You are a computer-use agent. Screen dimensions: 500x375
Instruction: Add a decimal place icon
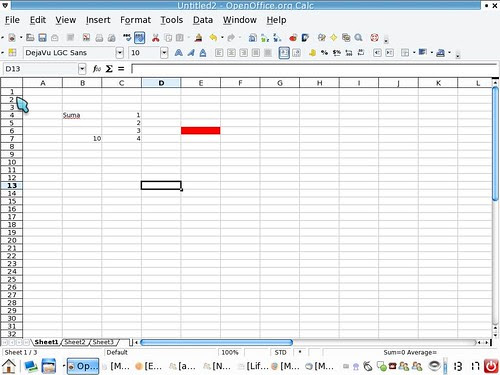[x=349, y=53]
